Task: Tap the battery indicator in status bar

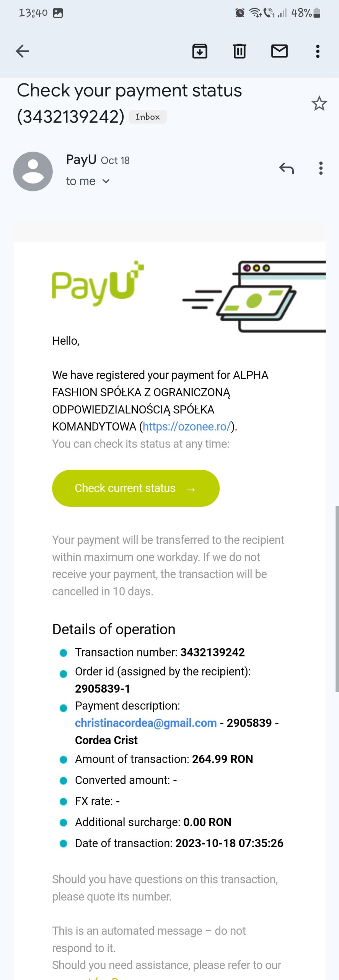Action: point(317,13)
